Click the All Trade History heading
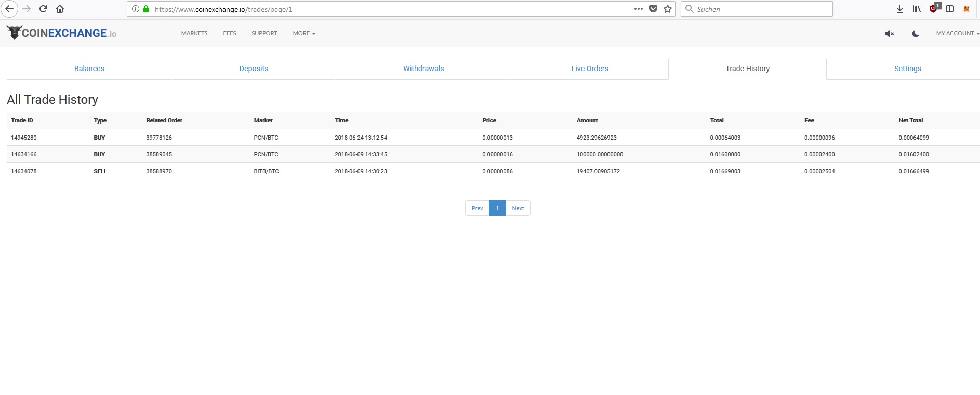 [52, 100]
